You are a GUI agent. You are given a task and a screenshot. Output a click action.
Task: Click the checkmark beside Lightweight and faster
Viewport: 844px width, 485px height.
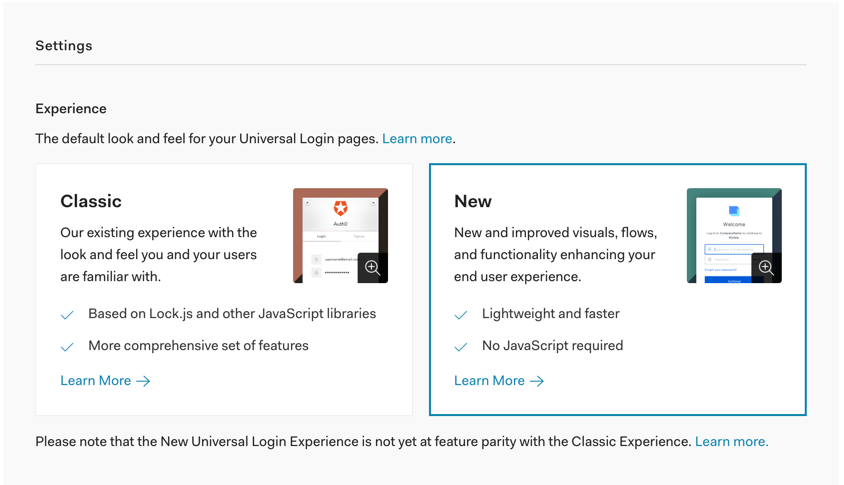coord(461,315)
